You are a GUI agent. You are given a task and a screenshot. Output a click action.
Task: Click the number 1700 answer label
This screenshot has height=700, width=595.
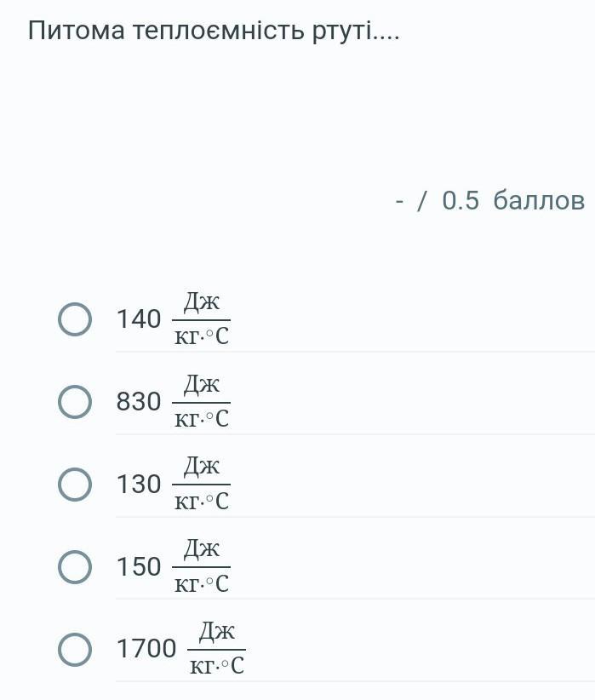tap(146, 649)
